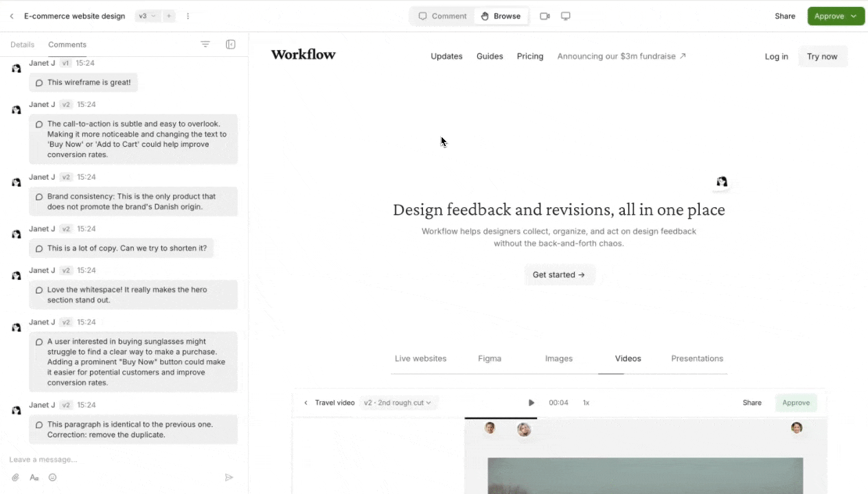This screenshot has width=868, height=494.
Task: Click the blonde-haired timeline avatar marker
Action: 524,430
